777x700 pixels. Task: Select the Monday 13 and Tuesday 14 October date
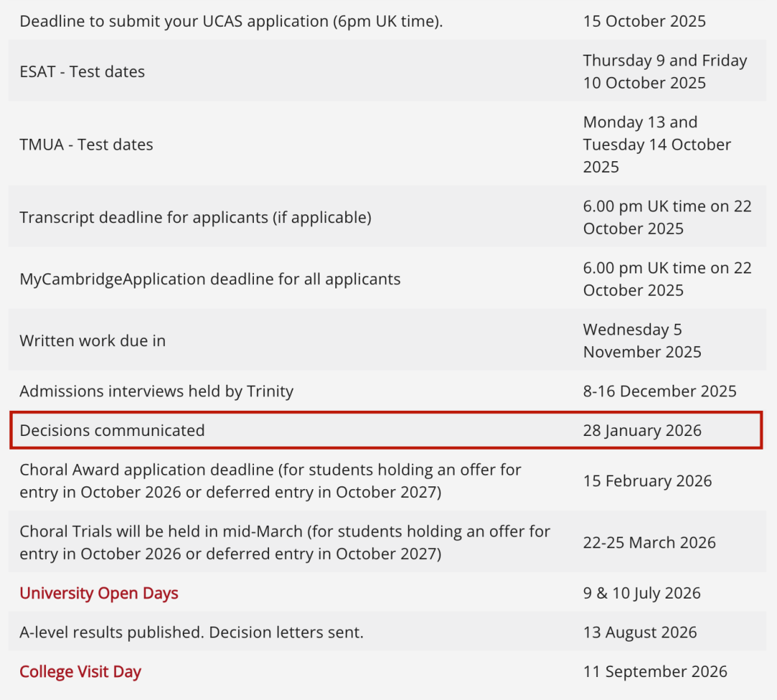point(656,145)
